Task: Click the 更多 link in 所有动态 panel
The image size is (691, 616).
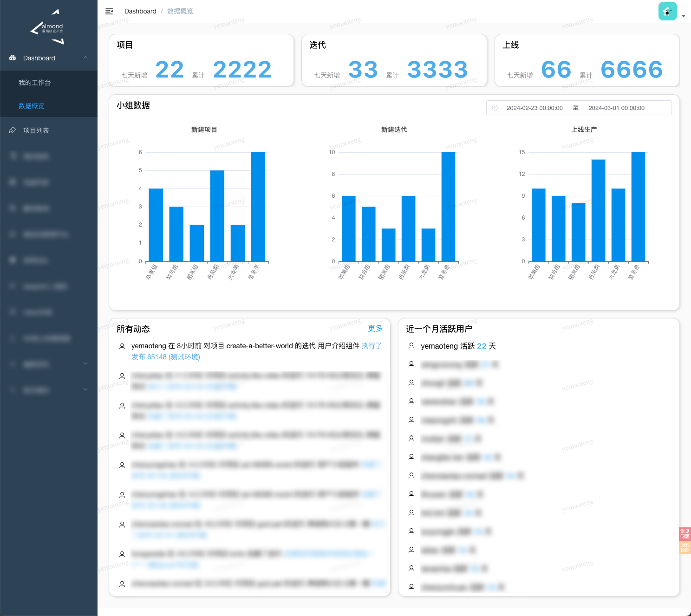Action: pos(375,328)
